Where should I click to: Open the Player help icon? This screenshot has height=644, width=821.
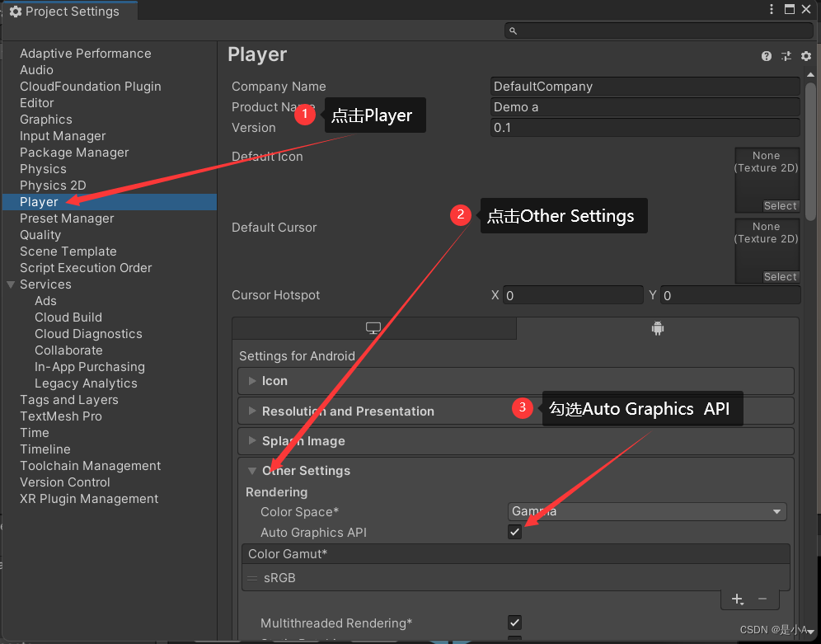[x=766, y=56]
